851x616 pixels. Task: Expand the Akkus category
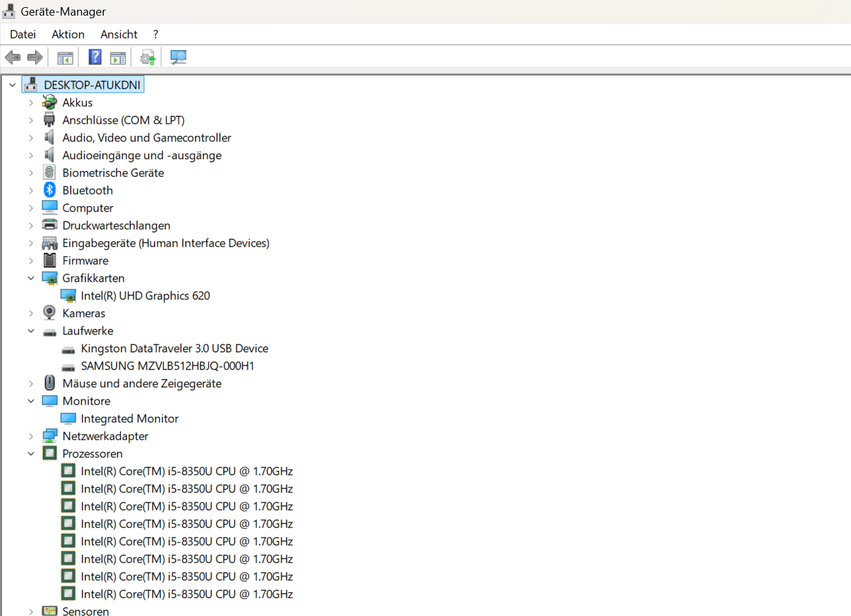31,102
